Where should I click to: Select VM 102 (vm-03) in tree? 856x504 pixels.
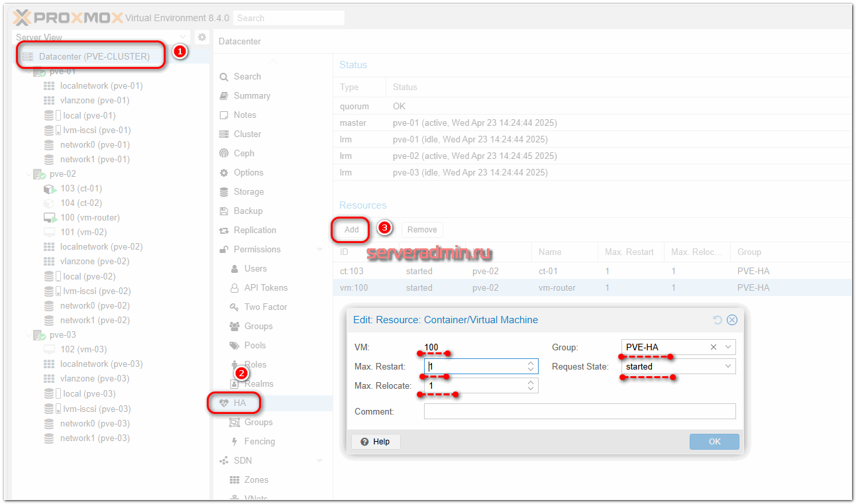click(x=83, y=349)
